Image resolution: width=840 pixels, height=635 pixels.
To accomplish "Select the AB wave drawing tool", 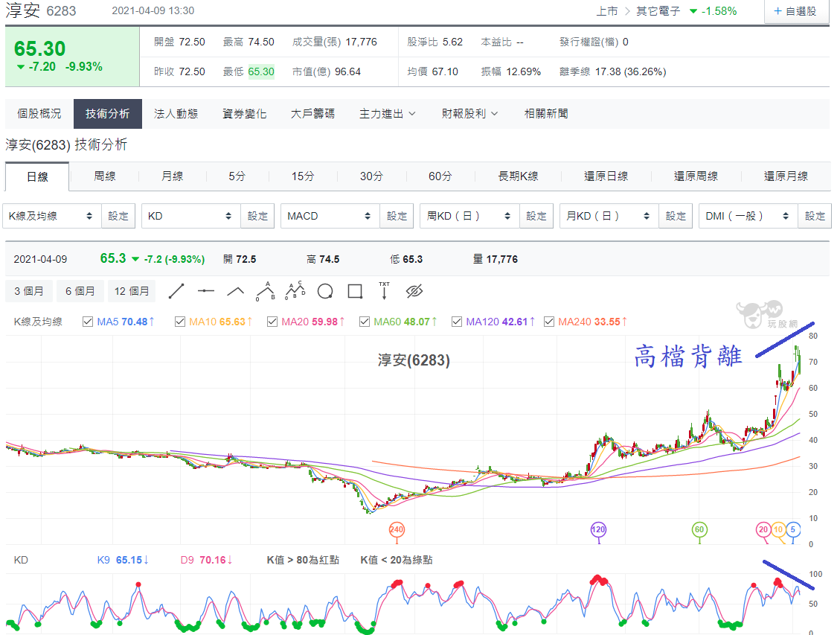I will [266, 291].
